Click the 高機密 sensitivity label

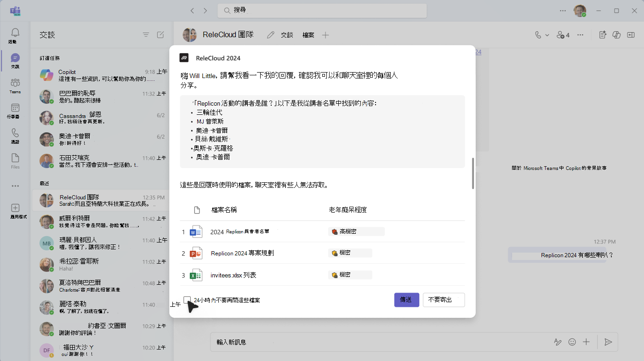tap(356, 232)
